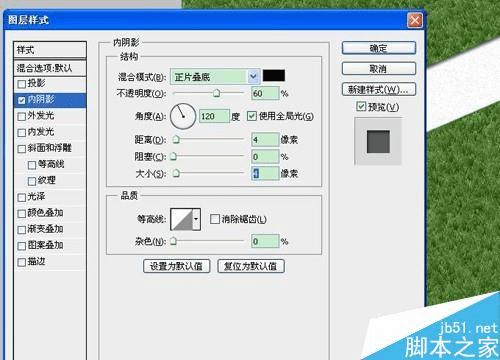Select the 样式 styles list header
Viewport: 500px width, 360px height.
pyautogui.click(x=50, y=50)
